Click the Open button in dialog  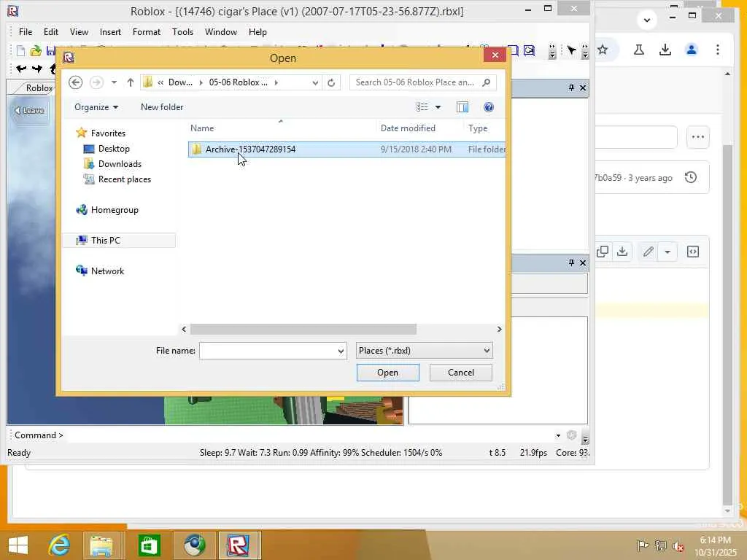388,373
